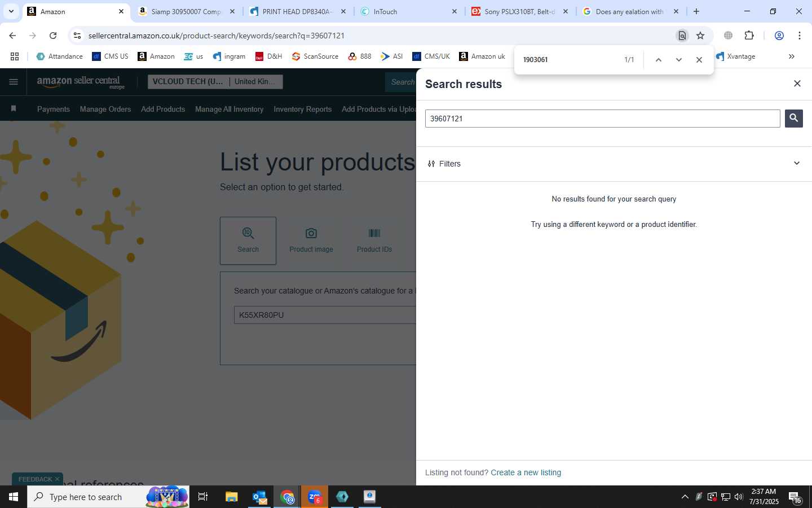Screen dimensions: 812x508
Task: Open Add Products via Upload menu item
Action: click(378, 109)
